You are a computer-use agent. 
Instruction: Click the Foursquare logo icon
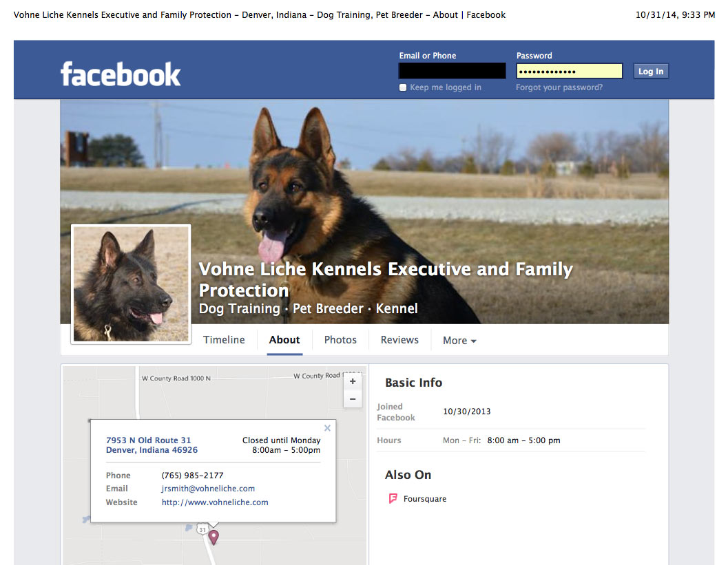pos(393,499)
